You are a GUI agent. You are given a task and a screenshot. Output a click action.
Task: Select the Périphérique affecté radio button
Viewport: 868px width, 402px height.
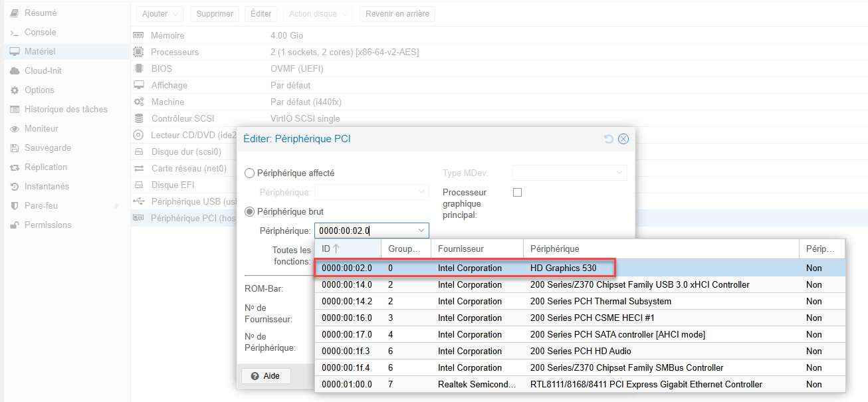[250, 173]
